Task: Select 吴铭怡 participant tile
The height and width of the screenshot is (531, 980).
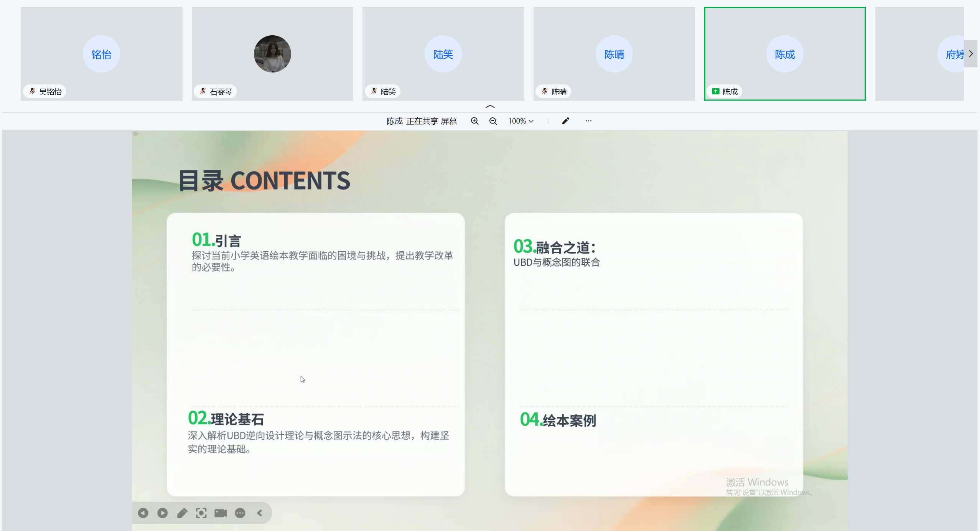Action: pos(101,54)
